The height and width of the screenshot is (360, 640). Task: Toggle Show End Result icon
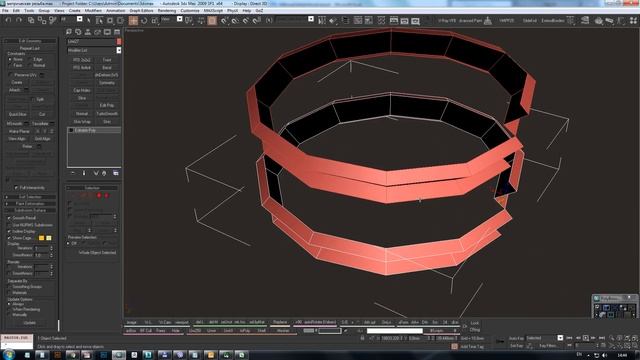coord(84,173)
